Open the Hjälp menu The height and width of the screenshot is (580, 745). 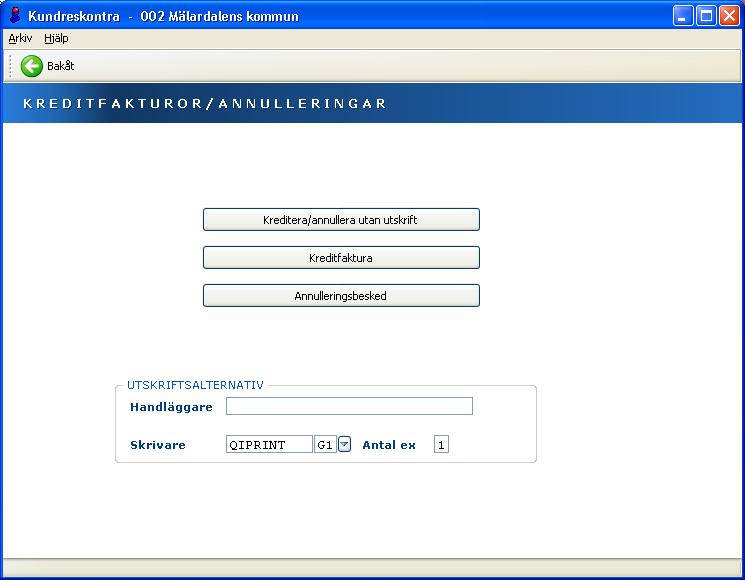pyautogui.click(x=56, y=38)
